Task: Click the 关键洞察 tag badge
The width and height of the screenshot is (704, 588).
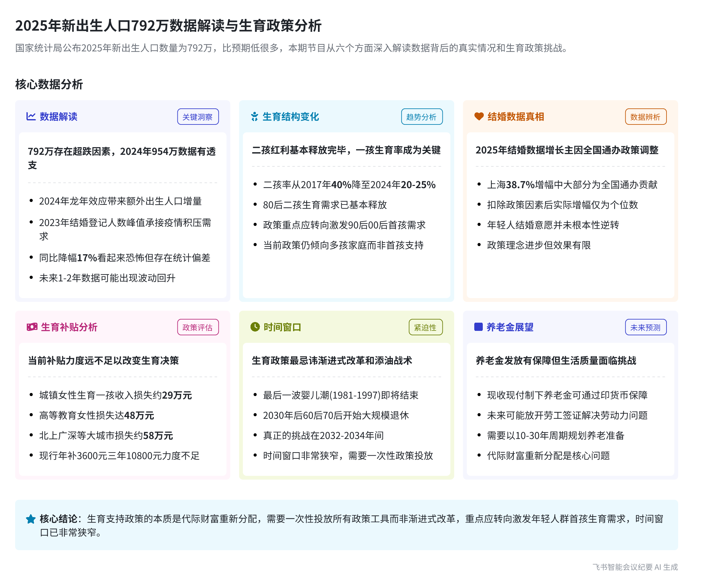Action: (x=198, y=117)
